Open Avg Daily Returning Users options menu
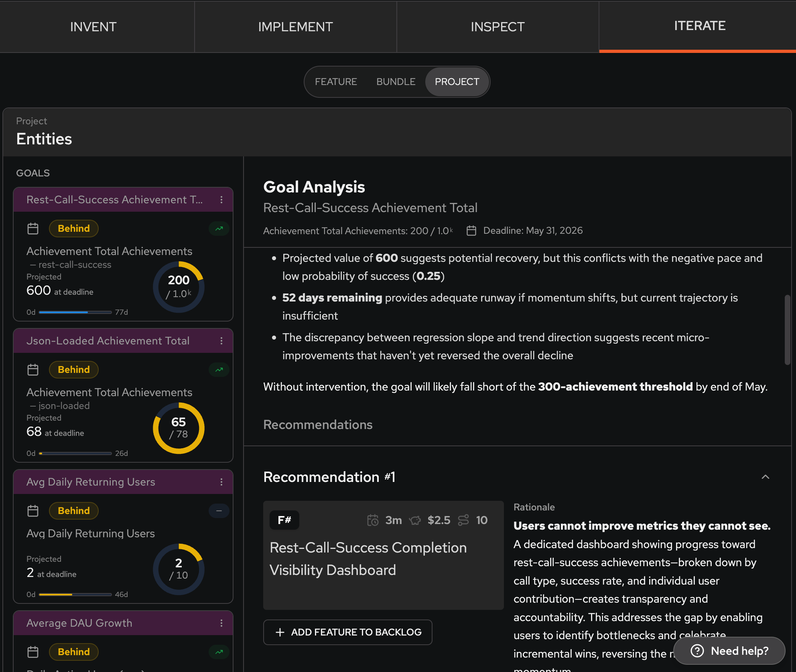Viewport: 796px width, 672px height. coord(221,482)
